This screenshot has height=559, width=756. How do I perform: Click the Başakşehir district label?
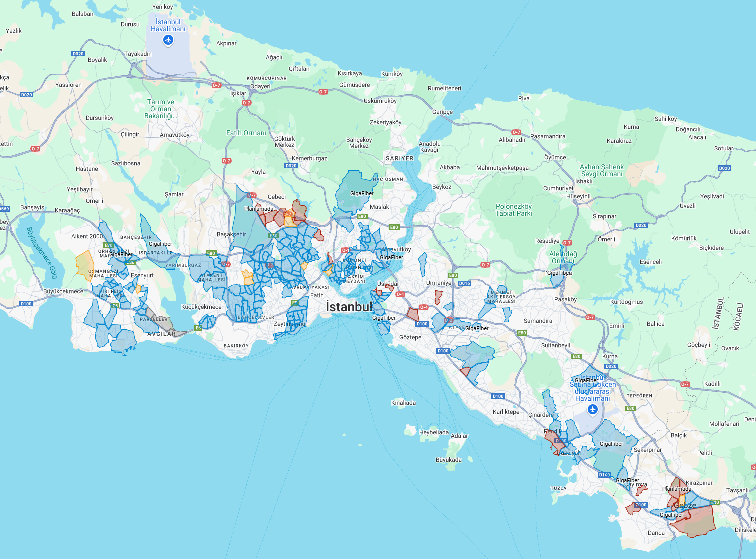pos(231,234)
